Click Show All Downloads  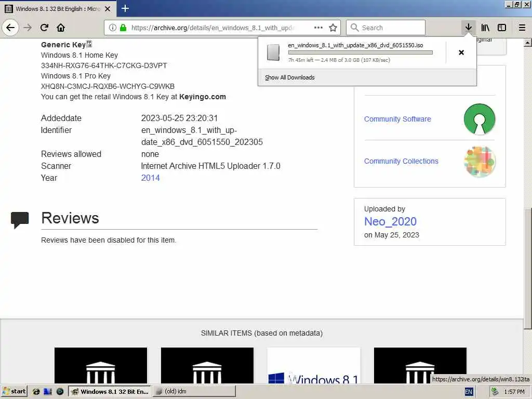(x=289, y=77)
